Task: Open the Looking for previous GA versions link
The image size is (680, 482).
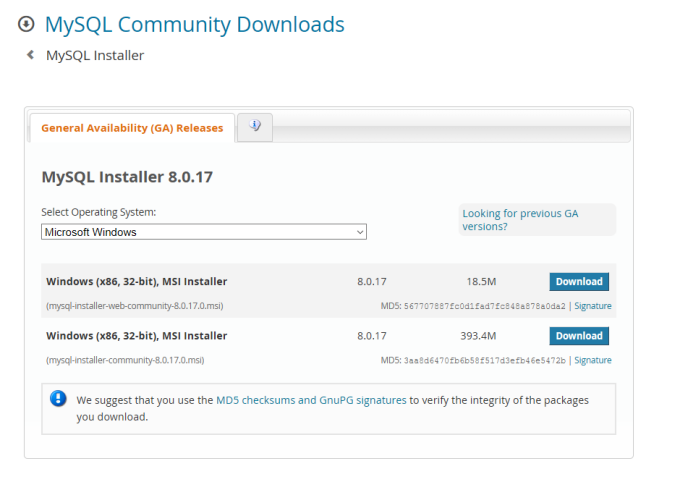Action: tap(520, 220)
